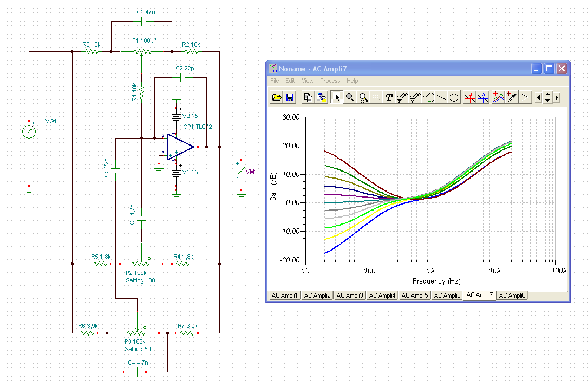The image size is (588, 388).
Task: Click the right arrow navigation button
Action: [x=557, y=98]
